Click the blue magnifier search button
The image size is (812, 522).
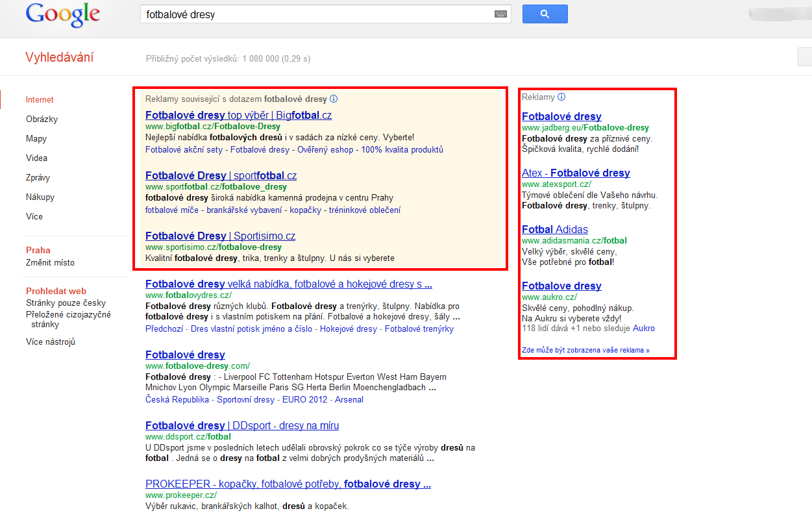tap(545, 14)
